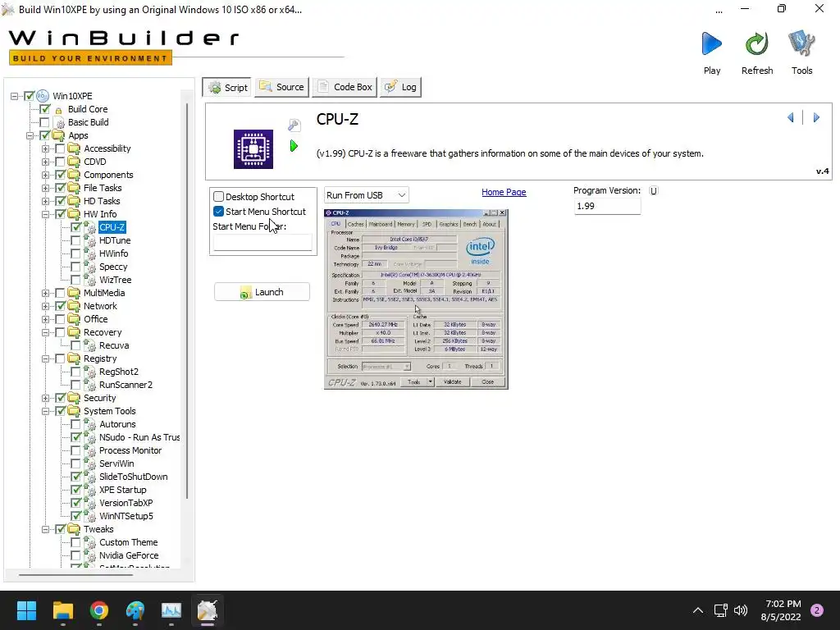Image resolution: width=840 pixels, height=630 pixels.
Task: Uncheck the CPU-Z script checkbox
Action: [x=76, y=227]
